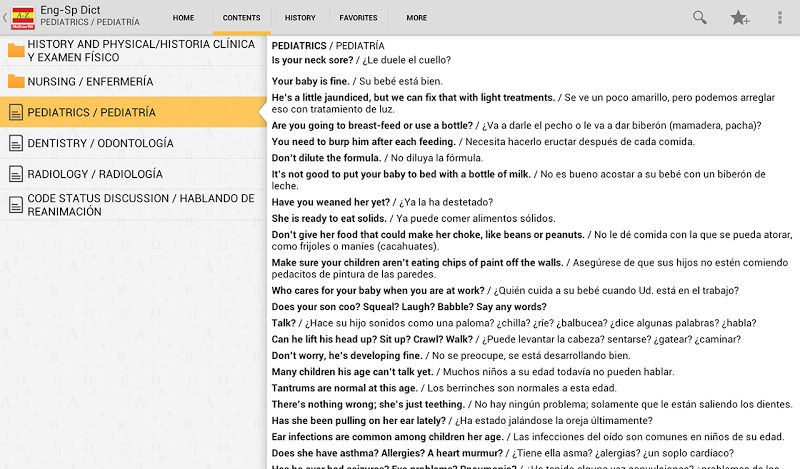This screenshot has height=469, width=800.
Task: Click the History and Physical folder icon
Action: click(16, 51)
